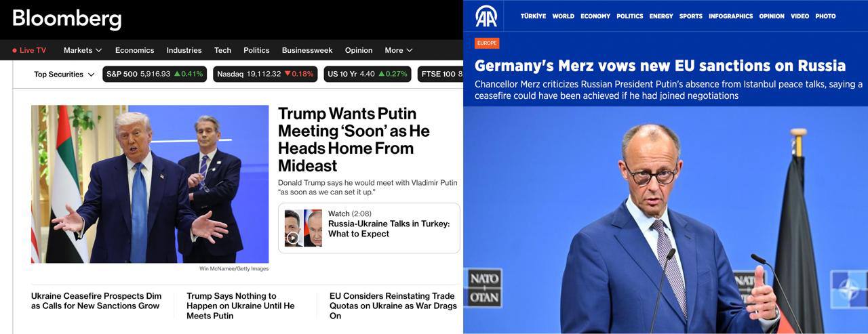Click the Bloomberg logo
The width and height of the screenshot is (868, 334).
pyautogui.click(x=67, y=19)
